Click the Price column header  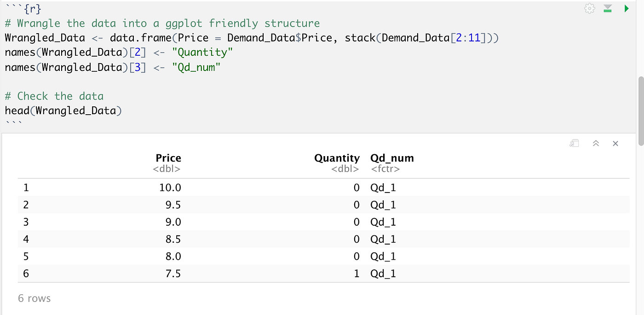point(168,158)
